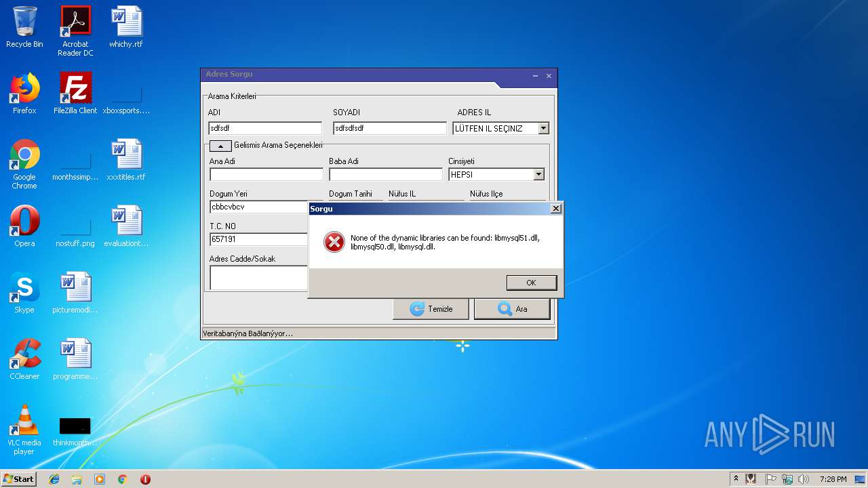868x488 pixels.
Task: Click the Ara search button
Action: [512, 309]
